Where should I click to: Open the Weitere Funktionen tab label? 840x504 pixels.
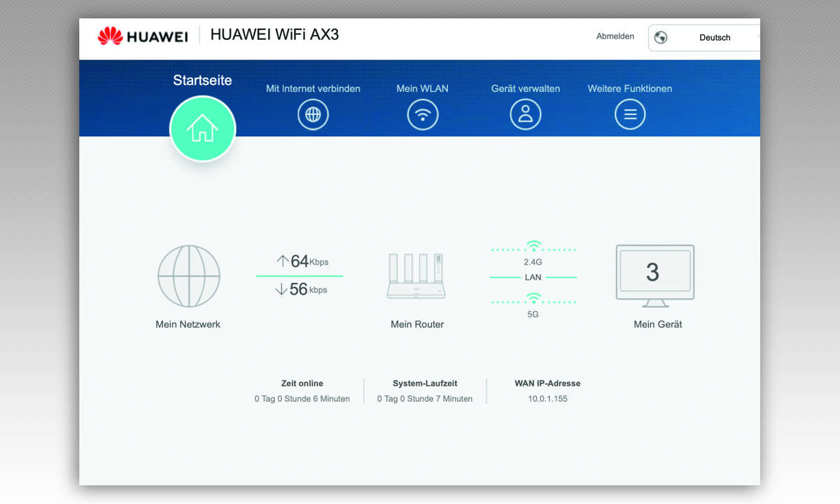(630, 89)
